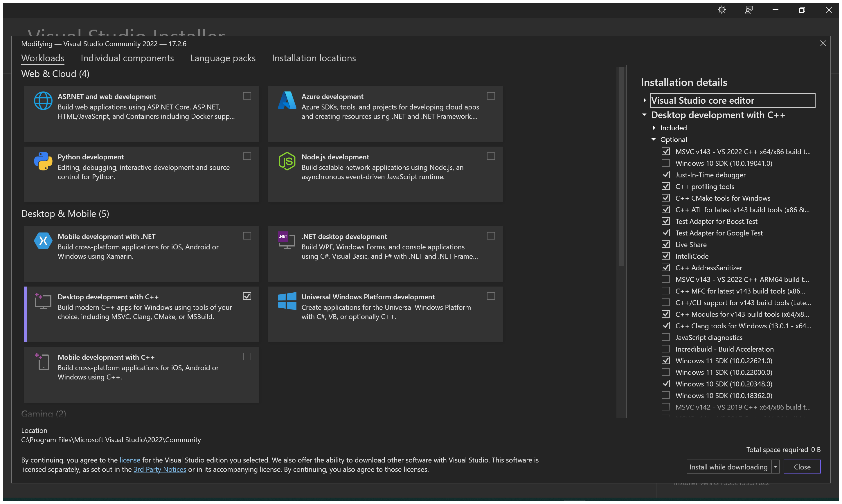Click the Azure development logo icon
This screenshot has width=842, height=504.
click(x=287, y=101)
